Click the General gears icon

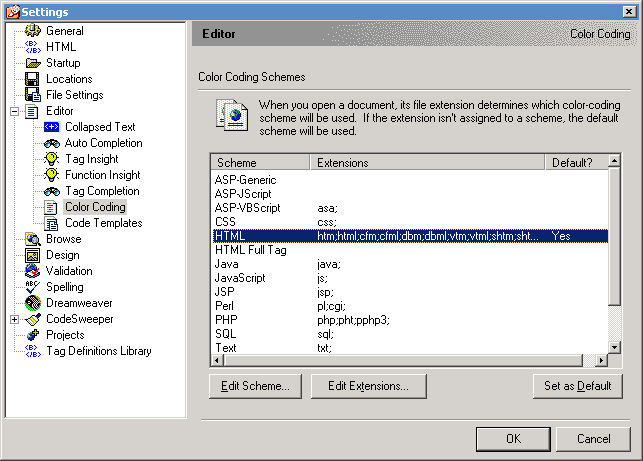click(32, 31)
